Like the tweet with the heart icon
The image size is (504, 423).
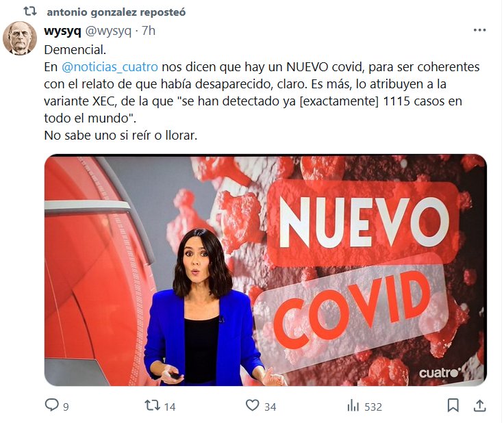[x=252, y=405]
